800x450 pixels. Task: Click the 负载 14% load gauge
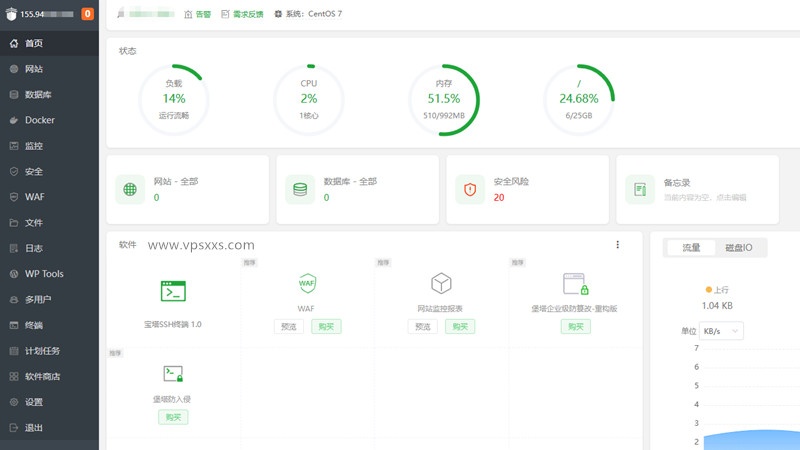click(173, 99)
